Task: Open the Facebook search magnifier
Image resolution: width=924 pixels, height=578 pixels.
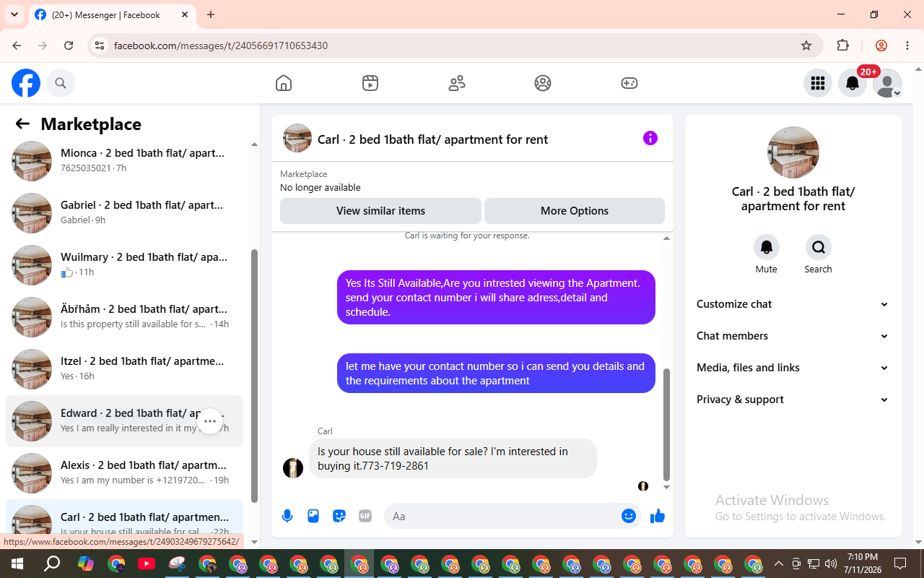Action: pos(61,83)
